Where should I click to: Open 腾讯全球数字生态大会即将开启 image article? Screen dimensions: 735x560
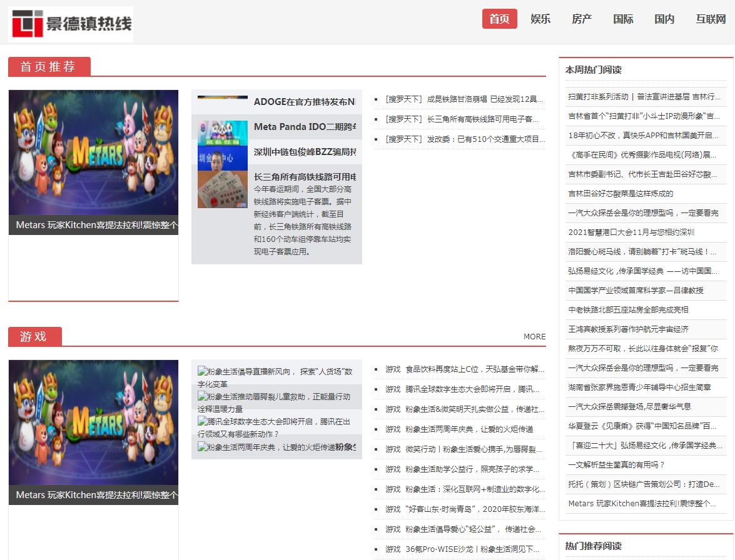click(x=275, y=427)
